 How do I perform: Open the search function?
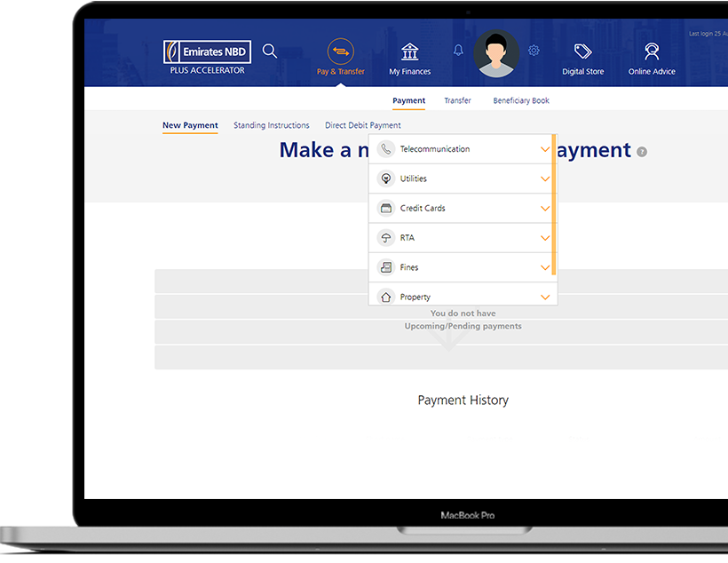(269, 51)
